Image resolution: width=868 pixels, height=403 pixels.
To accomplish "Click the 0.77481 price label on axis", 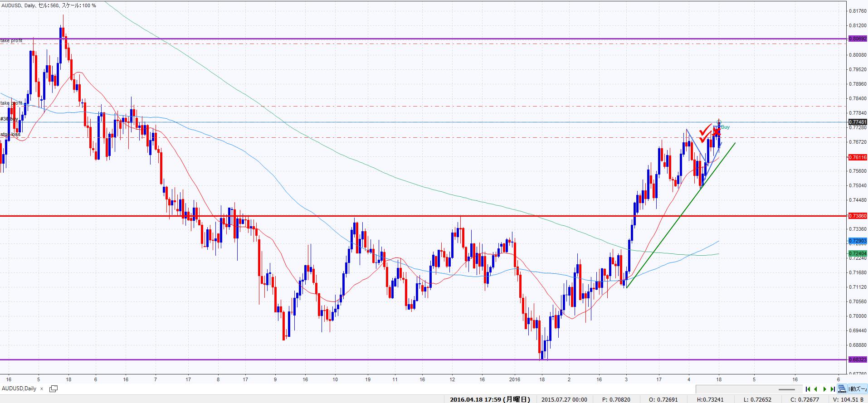I will point(857,122).
